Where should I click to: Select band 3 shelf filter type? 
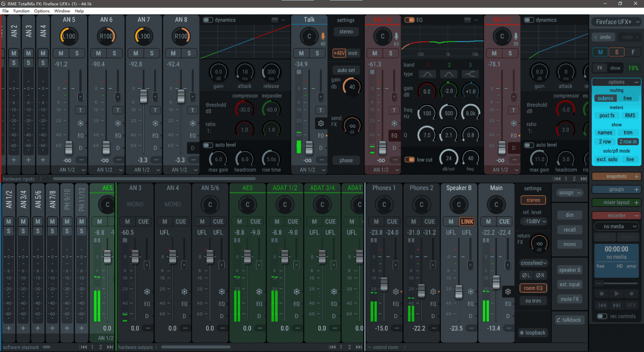pyautogui.click(x=470, y=74)
